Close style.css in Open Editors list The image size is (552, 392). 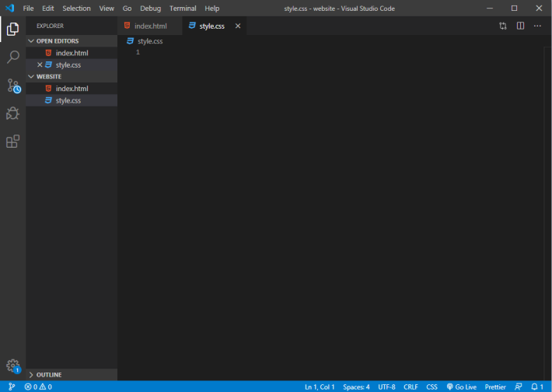click(x=40, y=65)
